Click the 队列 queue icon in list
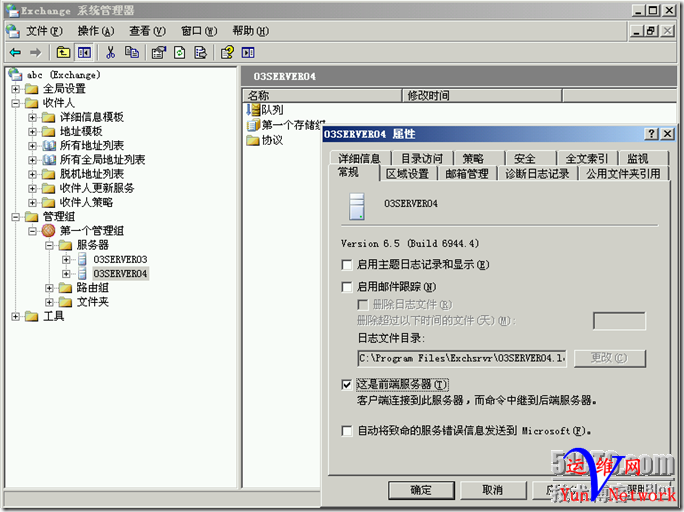The image size is (684, 512). point(253,109)
